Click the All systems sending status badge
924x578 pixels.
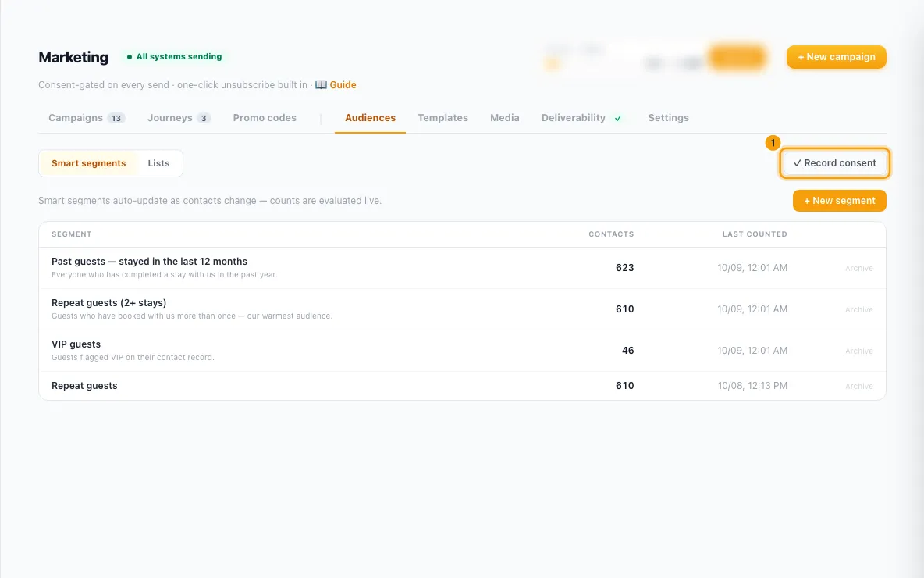pos(175,56)
